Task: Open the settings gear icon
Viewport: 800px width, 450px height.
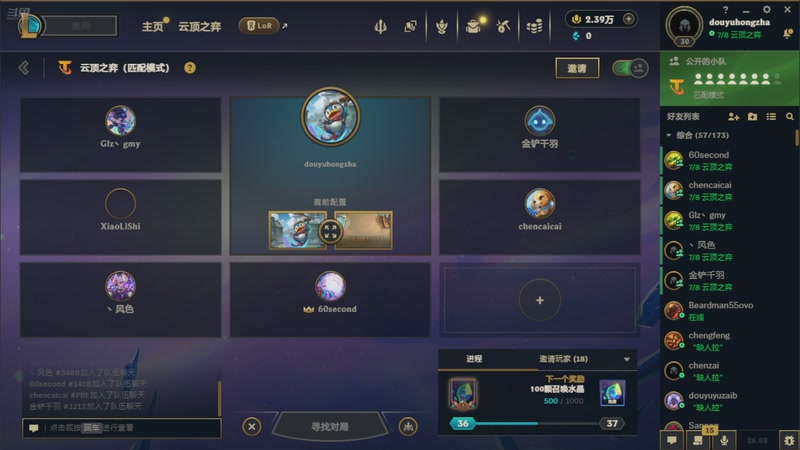Action: [766, 9]
